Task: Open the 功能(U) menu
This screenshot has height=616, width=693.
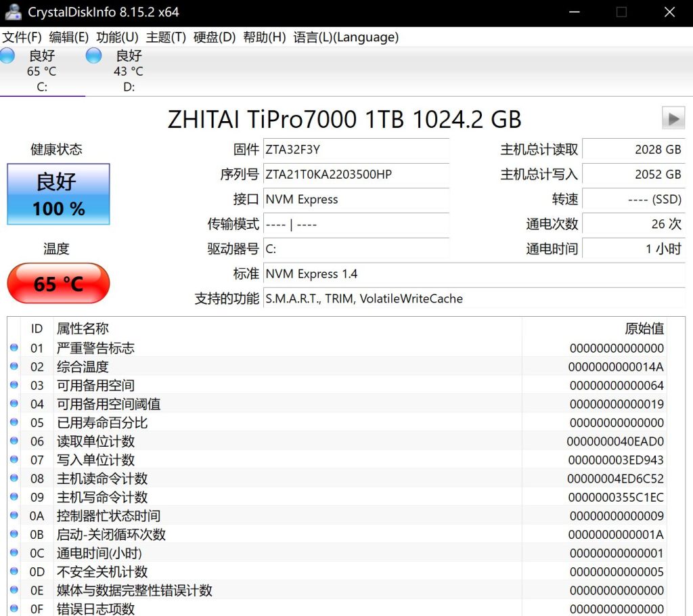Action: (117, 37)
